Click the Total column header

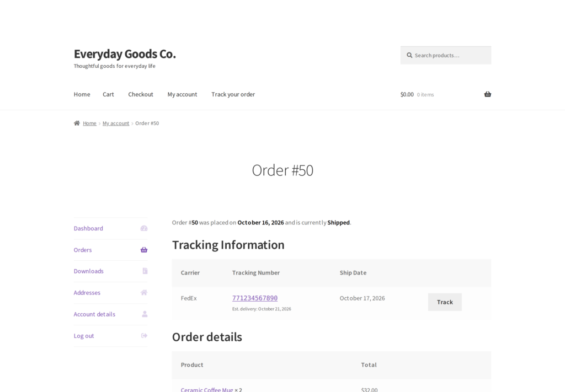369,364
